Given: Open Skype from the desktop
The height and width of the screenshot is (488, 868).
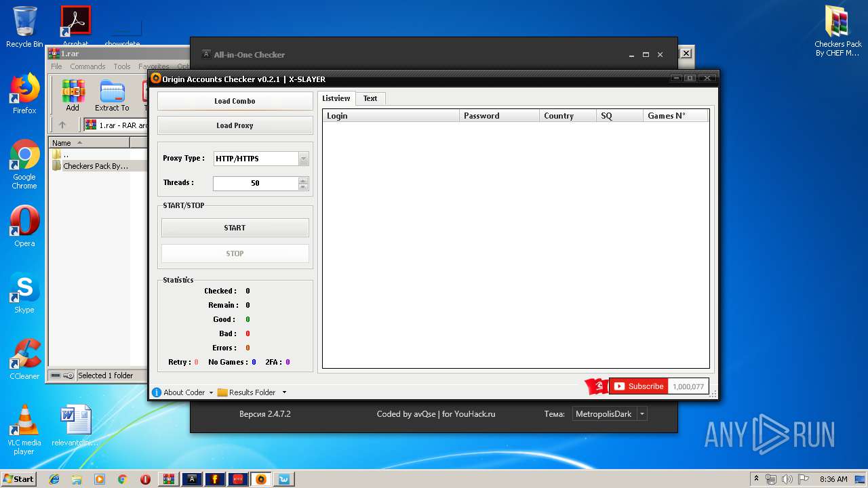Looking at the screenshot, I should [x=24, y=293].
